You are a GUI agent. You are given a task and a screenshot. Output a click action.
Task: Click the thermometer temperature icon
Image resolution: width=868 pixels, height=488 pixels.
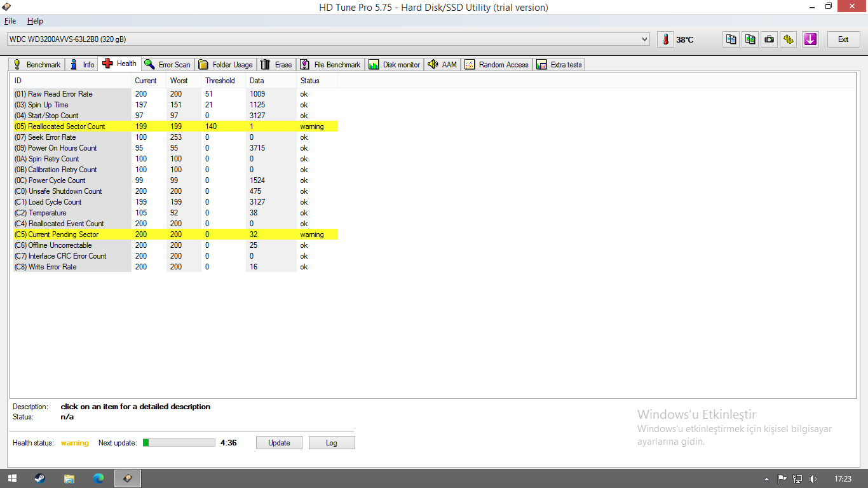point(665,39)
